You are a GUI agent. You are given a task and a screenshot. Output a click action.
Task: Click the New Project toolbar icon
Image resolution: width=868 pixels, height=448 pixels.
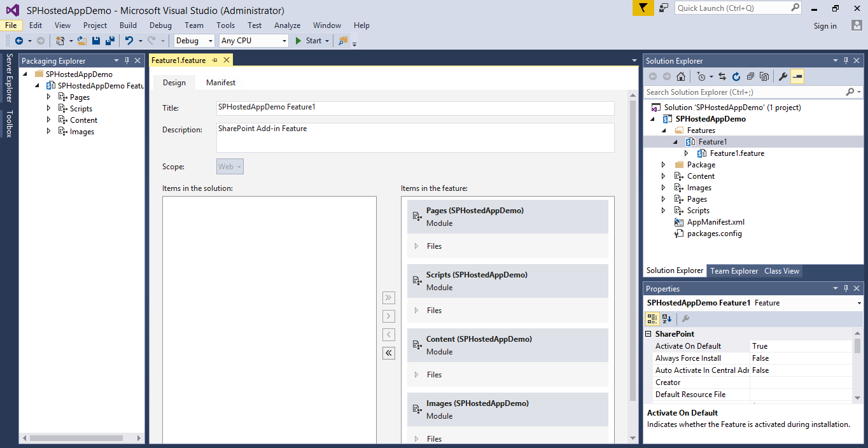[x=60, y=41]
